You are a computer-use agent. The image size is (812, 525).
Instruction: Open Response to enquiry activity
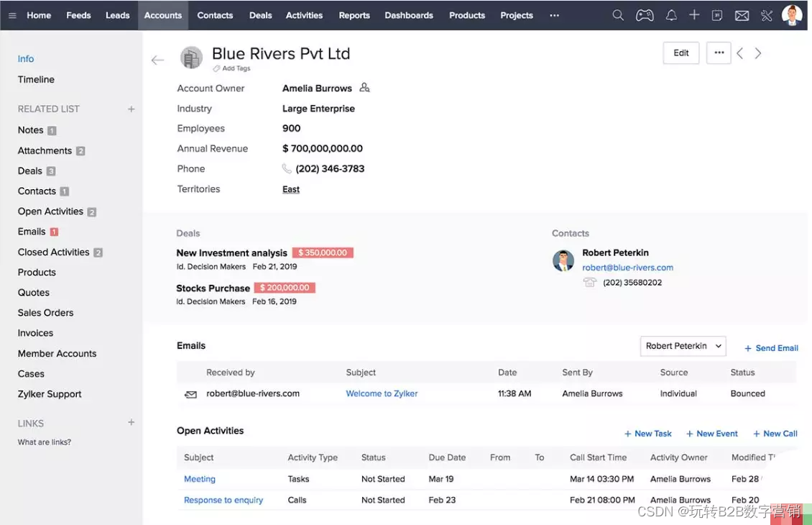(223, 500)
